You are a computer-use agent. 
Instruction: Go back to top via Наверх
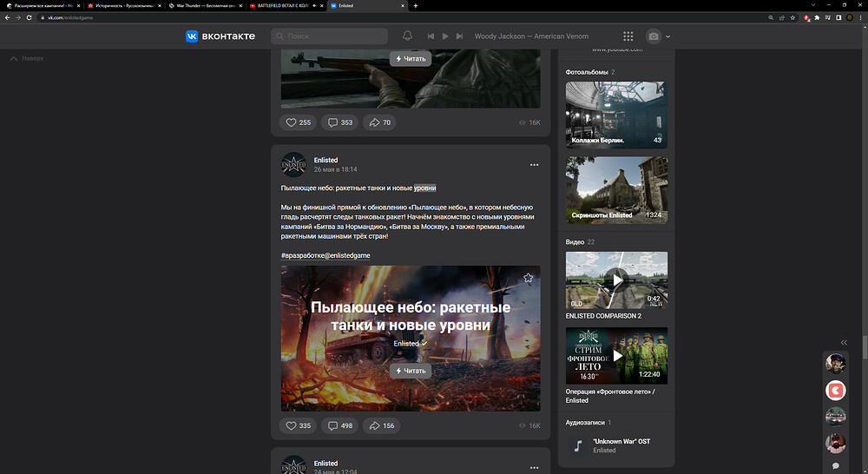(27, 58)
